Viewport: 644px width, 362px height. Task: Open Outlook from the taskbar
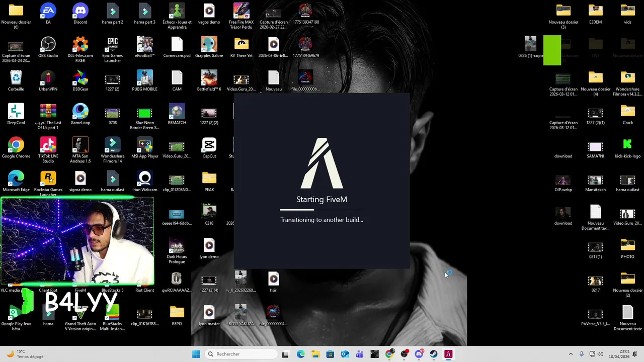click(x=345, y=354)
